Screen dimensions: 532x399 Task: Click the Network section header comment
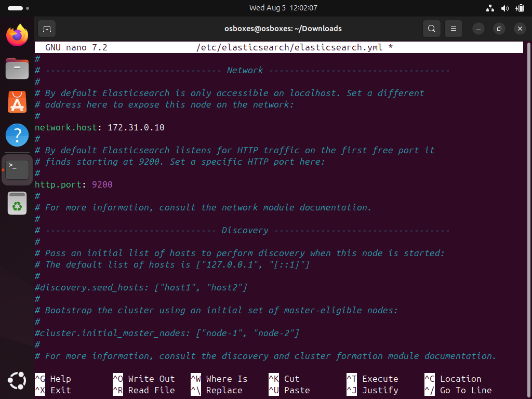point(242,70)
